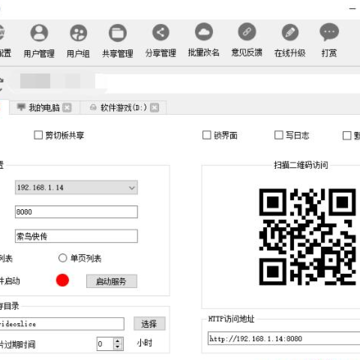This screenshot has width=360, height=360.
Task: Click the 小时 unit label
Action: point(145,343)
